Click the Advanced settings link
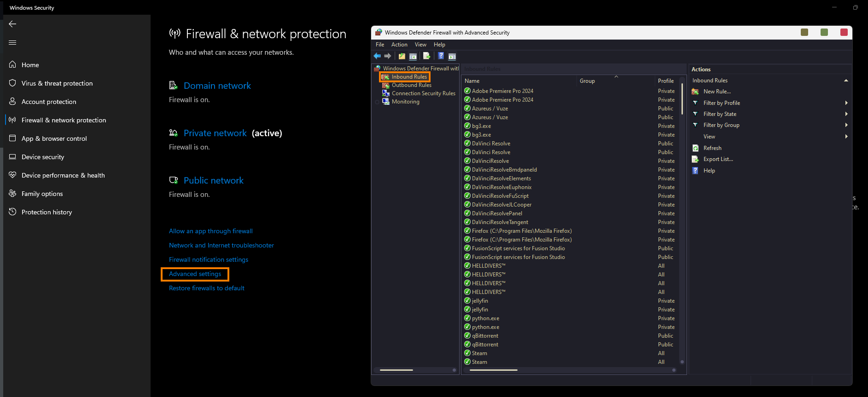 195,274
